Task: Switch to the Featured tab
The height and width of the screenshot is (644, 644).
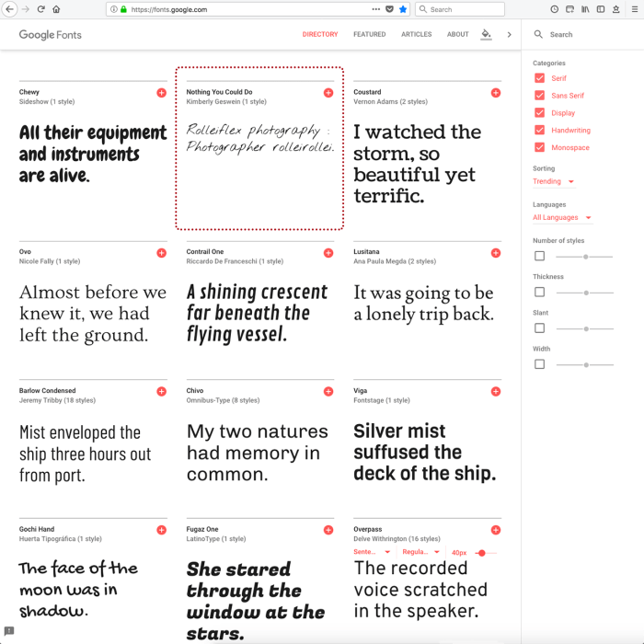Action: tap(369, 35)
